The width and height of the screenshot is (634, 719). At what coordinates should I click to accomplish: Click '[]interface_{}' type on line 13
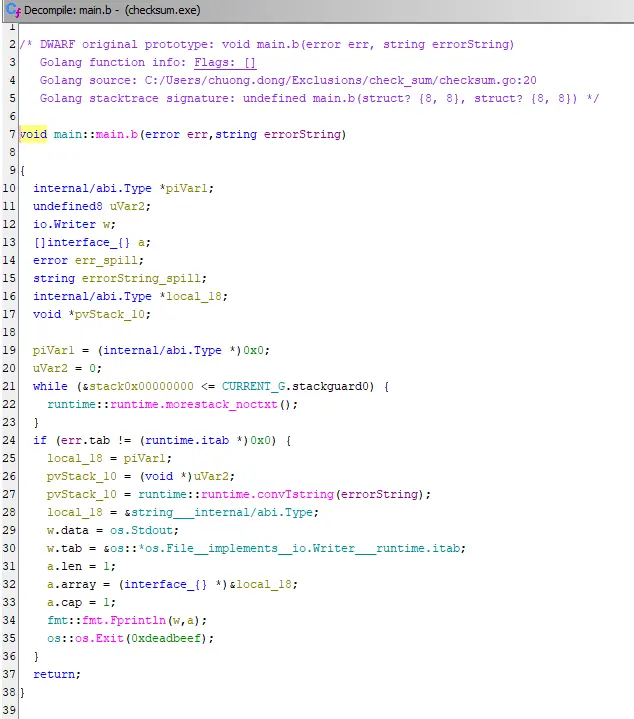[82, 242]
